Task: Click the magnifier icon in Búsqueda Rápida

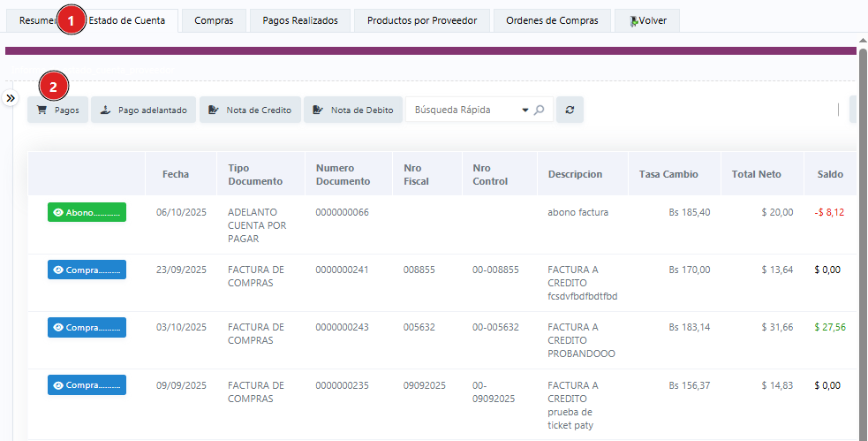Action: click(x=540, y=110)
